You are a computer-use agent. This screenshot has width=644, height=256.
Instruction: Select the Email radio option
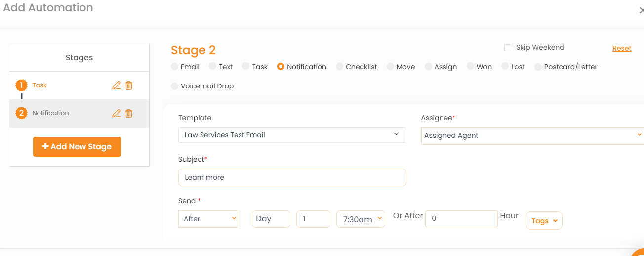[x=174, y=67]
